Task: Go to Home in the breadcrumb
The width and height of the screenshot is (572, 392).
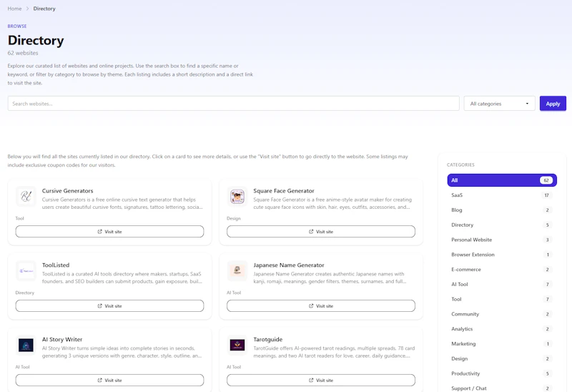Action: (14, 9)
